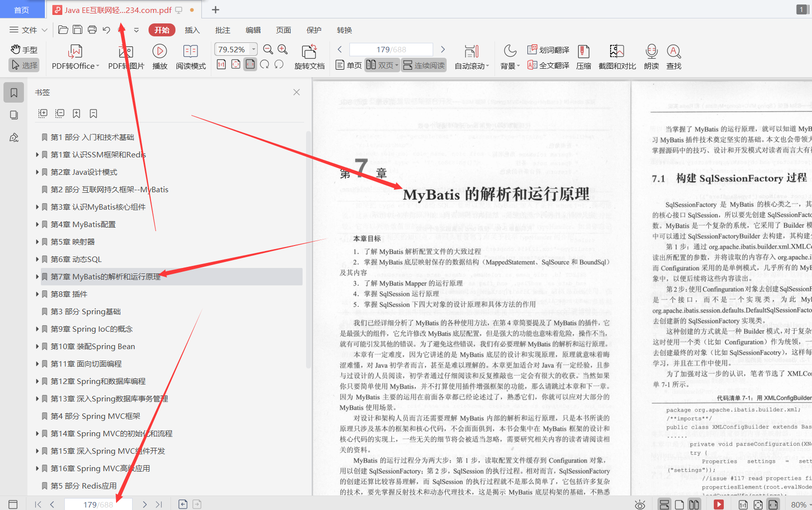The height and width of the screenshot is (510, 812).
Task: Click the 播放 slideshow icon
Action: [160, 57]
